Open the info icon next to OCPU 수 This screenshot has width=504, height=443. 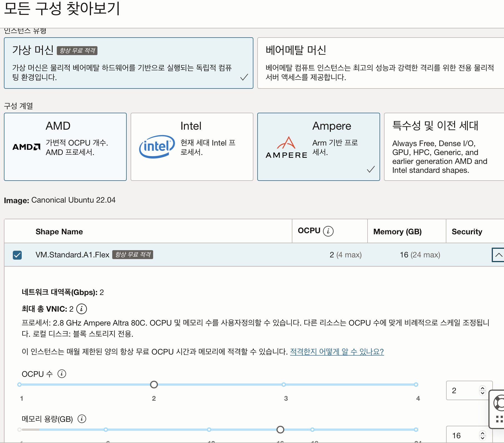pyautogui.click(x=62, y=374)
